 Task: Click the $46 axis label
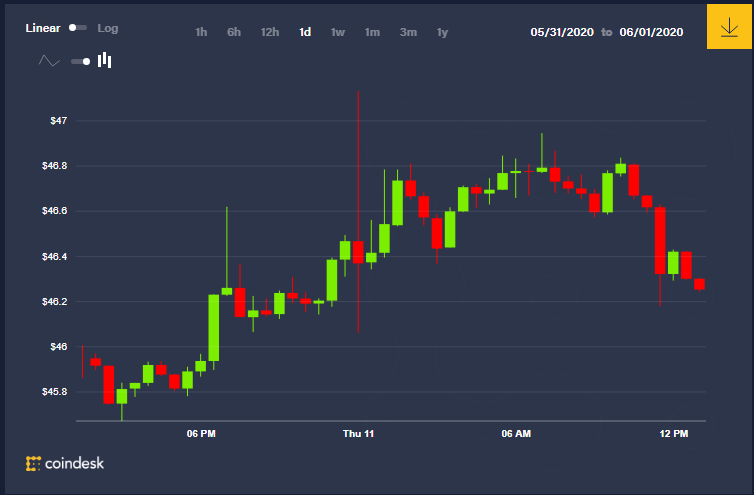[x=59, y=346]
